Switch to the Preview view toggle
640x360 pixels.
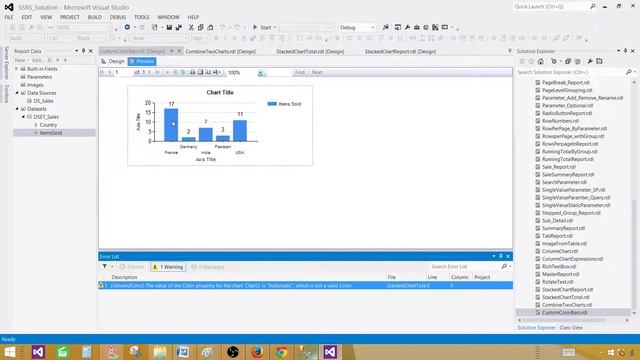pyautogui.click(x=142, y=61)
